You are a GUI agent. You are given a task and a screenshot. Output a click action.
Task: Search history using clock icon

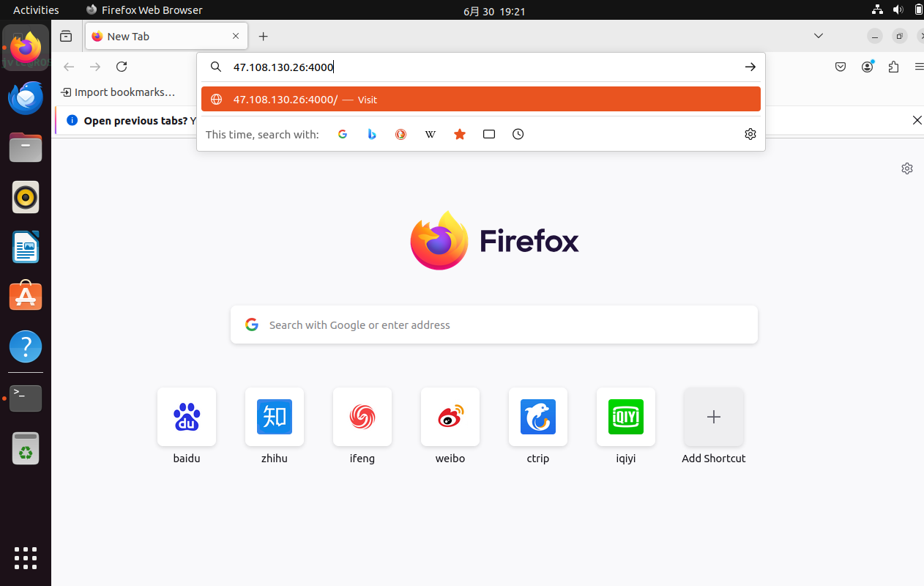[518, 134]
